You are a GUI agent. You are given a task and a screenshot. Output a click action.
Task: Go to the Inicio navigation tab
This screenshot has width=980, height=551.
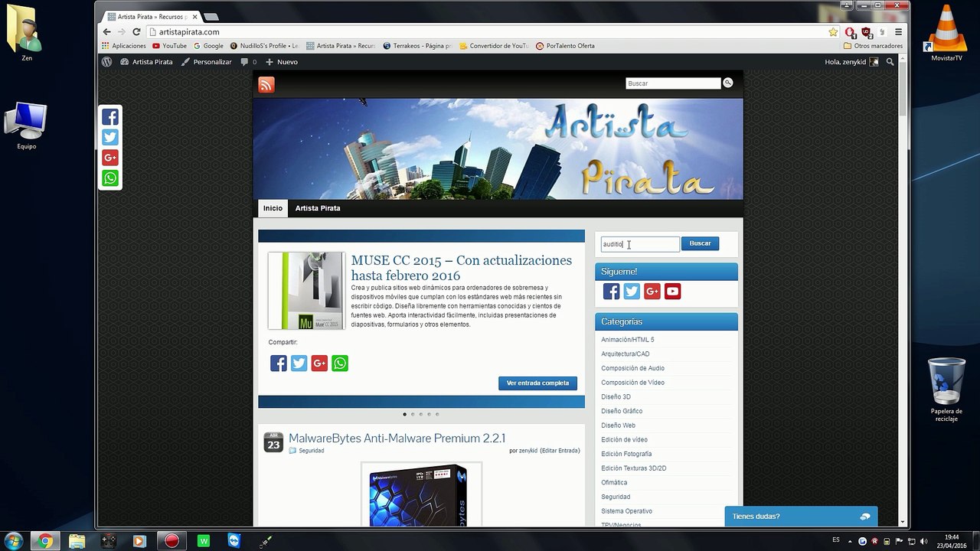[x=273, y=208]
